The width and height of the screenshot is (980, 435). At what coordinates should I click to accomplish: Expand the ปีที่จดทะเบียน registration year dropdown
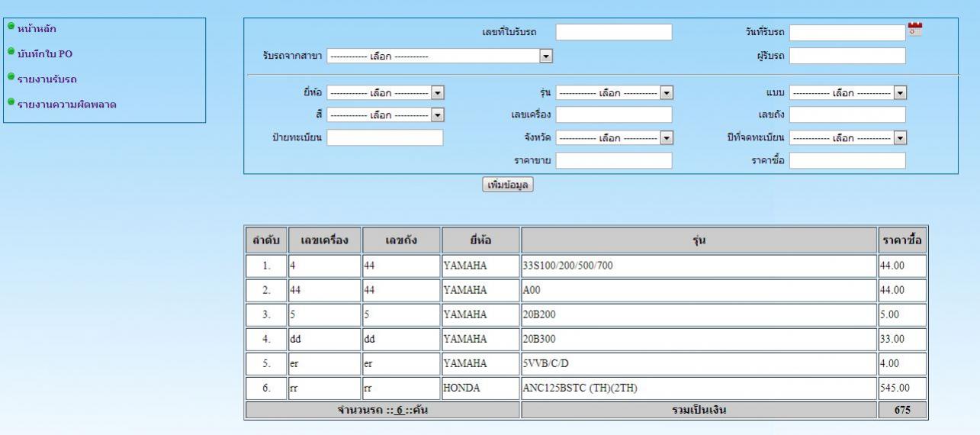click(848, 137)
